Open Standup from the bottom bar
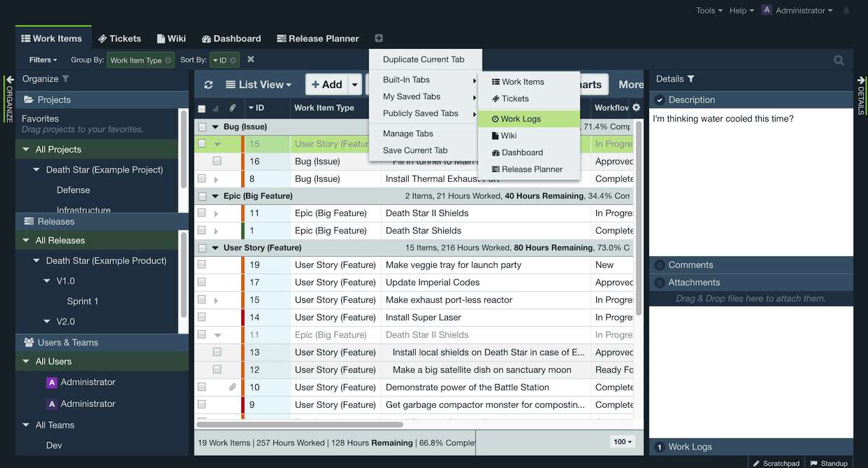Viewport: 868px width, 468px height. click(829, 462)
